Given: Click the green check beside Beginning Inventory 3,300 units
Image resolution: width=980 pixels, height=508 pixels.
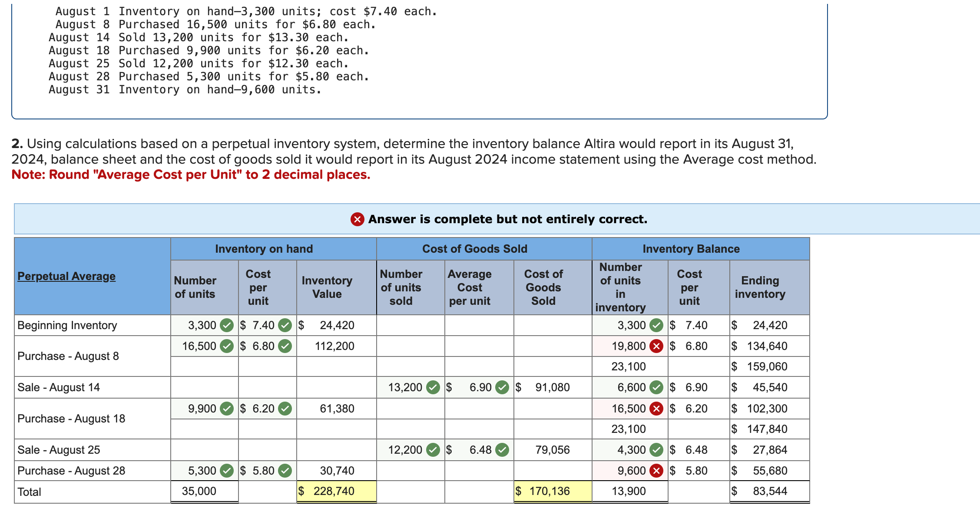Looking at the screenshot, I should [226, 325].
